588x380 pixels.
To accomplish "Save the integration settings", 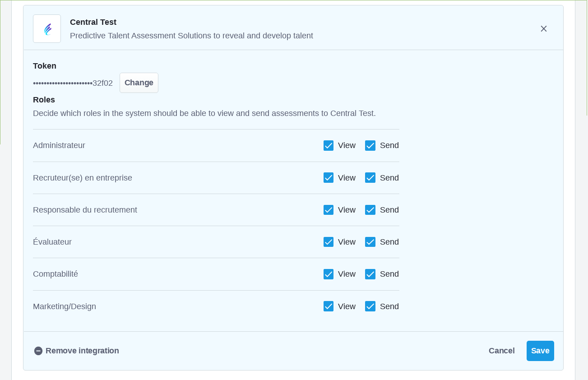I will (x=540, y=351).
